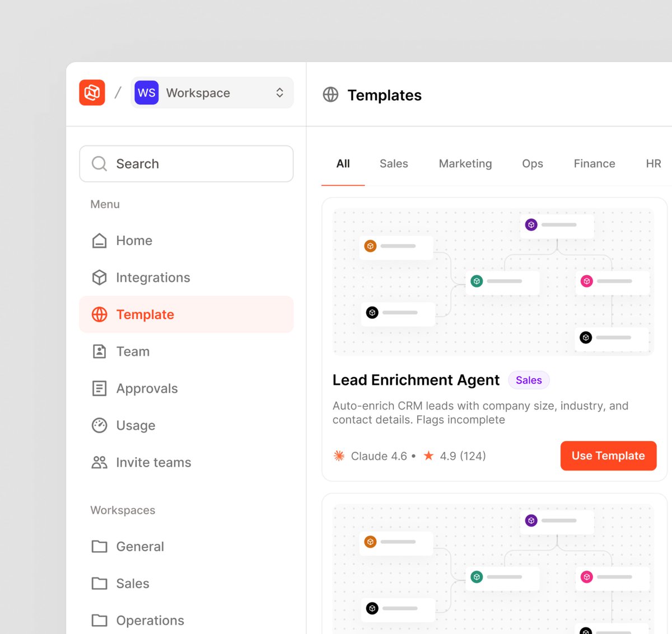
Task: Click the Lead Enrichment Agent title
Action: (x=416, y=380)
